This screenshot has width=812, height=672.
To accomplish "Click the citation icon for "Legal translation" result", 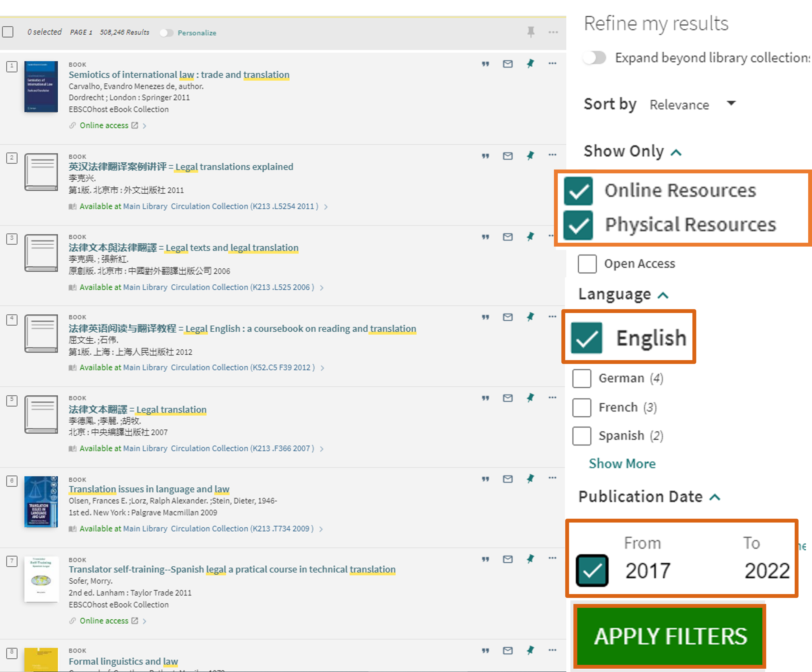I will pos(485,398).
